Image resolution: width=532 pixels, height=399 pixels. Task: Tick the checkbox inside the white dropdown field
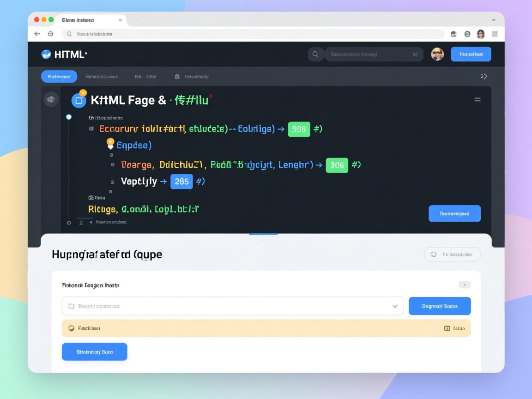point(71,306)
